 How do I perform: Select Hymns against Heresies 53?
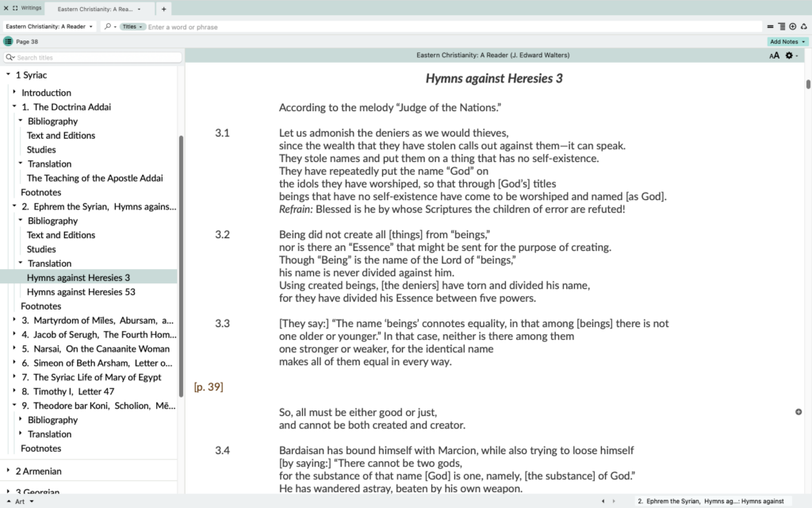81,292
